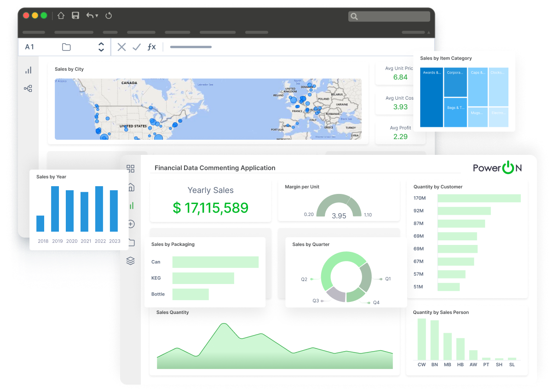554x392 pixels.
Task: Click the Name Box up-down chevron stepper
Action: (101, 46)
